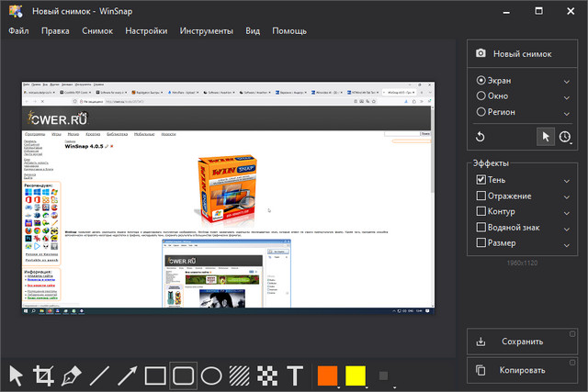Open the Помощь menu

[289, 31]
